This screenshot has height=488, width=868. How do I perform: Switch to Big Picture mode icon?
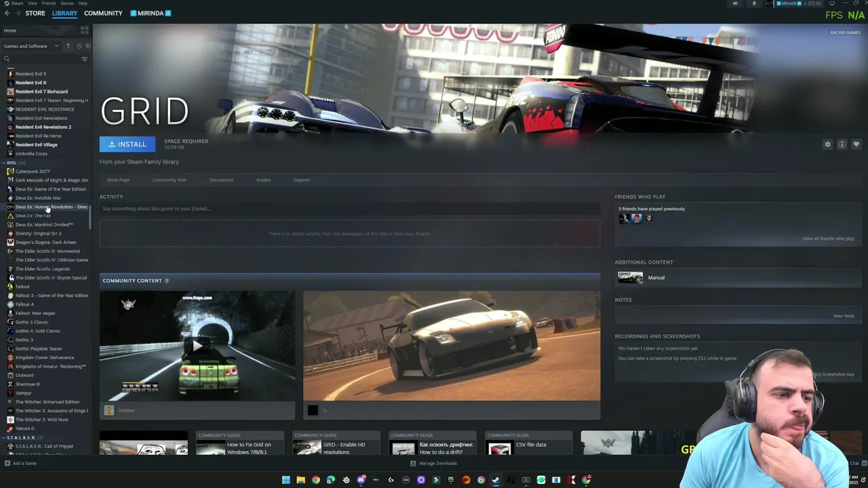tap(832, 3)
